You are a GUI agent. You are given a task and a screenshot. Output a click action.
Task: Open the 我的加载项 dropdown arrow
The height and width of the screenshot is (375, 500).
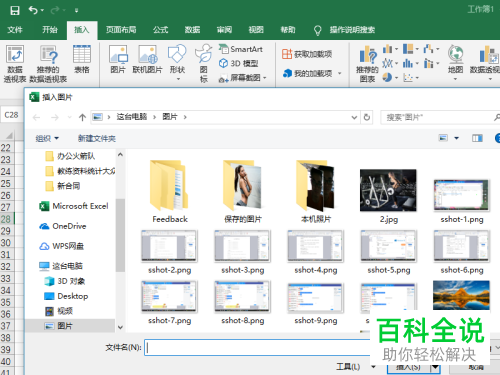(340, 73)
